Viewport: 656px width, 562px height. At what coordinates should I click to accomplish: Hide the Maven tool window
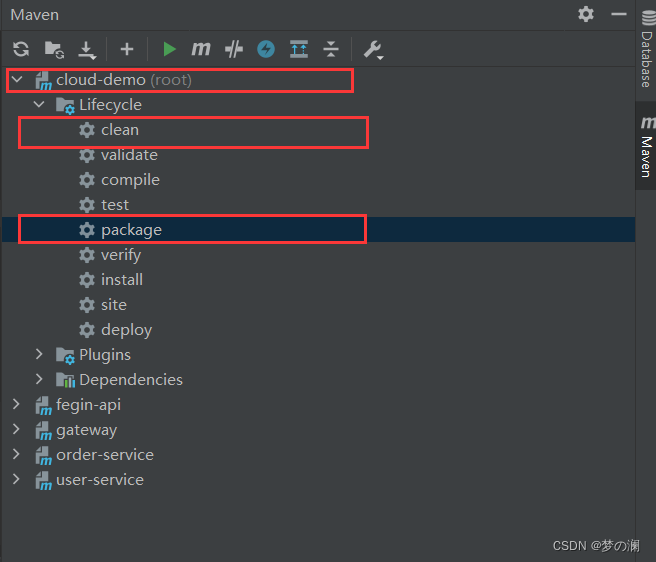tap(618, 14)
